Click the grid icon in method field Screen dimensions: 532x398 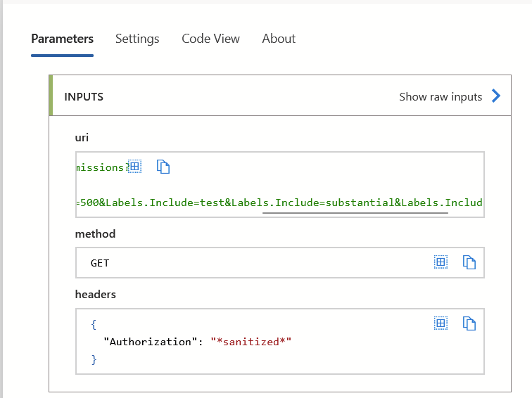[441, 262]
